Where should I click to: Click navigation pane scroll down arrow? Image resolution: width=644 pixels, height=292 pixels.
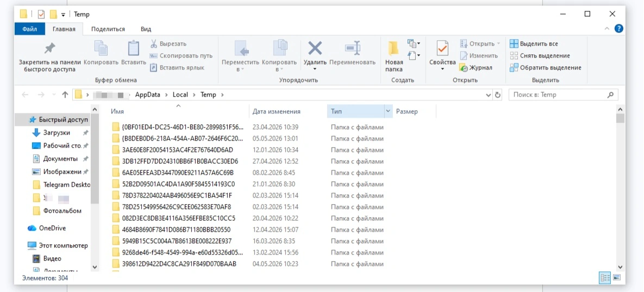tap(95, 267)
